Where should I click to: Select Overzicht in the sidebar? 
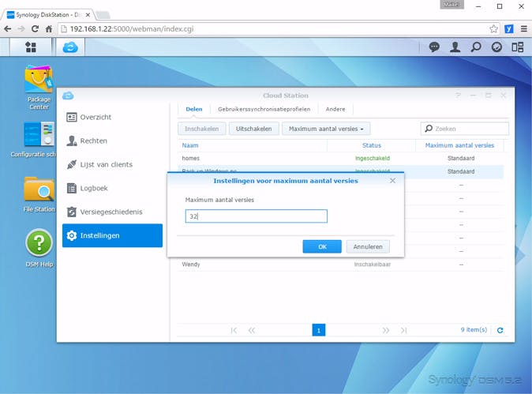(x=113, y=117)
